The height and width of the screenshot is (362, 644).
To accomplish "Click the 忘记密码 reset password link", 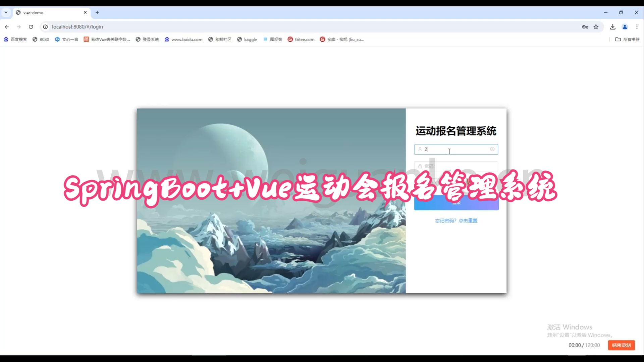I will [456, 221].
